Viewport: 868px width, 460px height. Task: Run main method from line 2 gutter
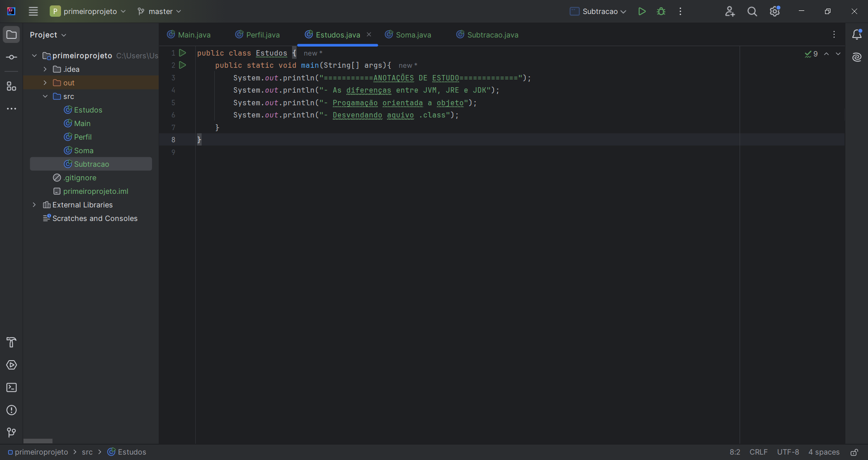183,65
